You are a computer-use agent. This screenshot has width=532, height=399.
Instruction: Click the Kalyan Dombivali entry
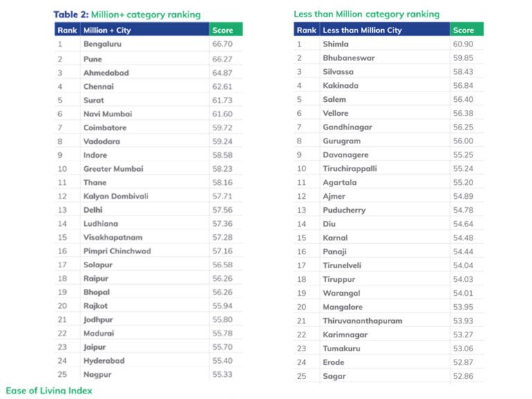(x=116, y=196)
